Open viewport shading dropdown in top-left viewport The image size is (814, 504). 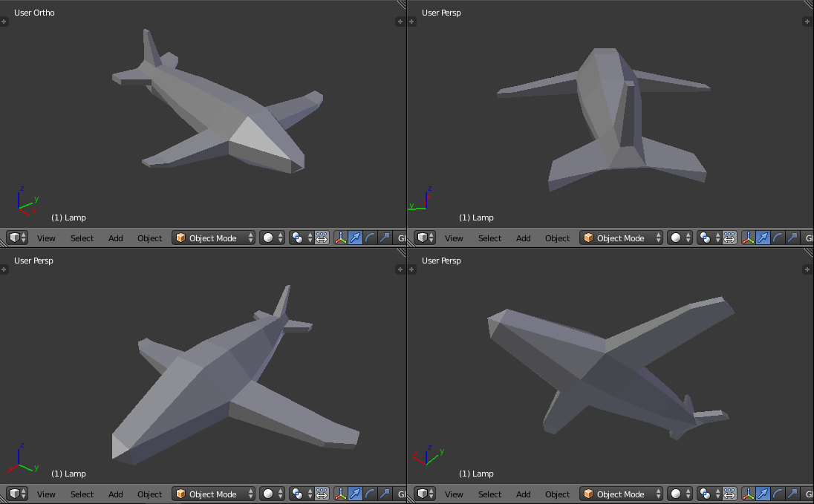click(x=272, y=238)
